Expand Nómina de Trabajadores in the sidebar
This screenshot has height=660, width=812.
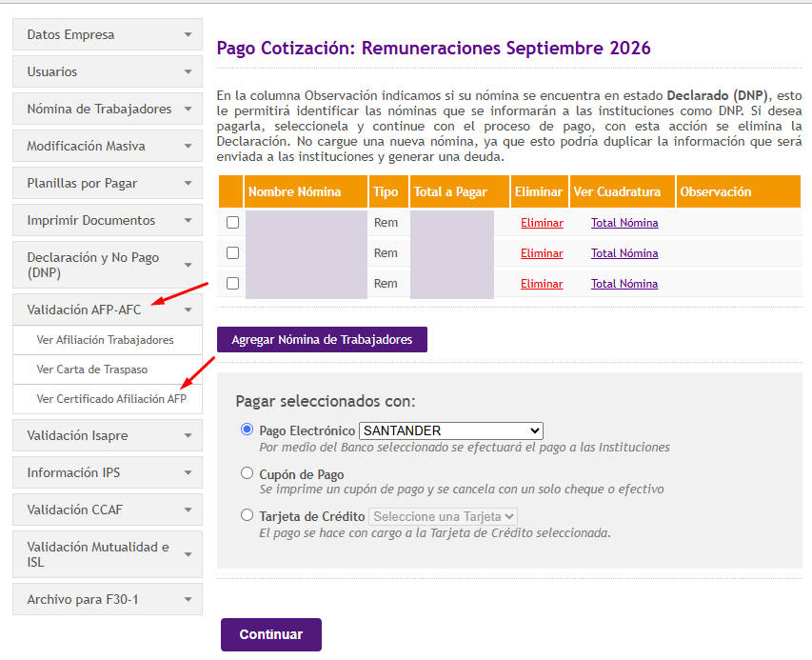108,109
